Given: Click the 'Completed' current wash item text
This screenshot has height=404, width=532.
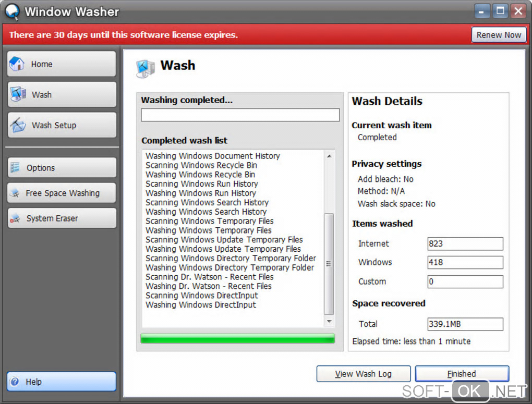Looking at the screenshot, I should (377, 138).
